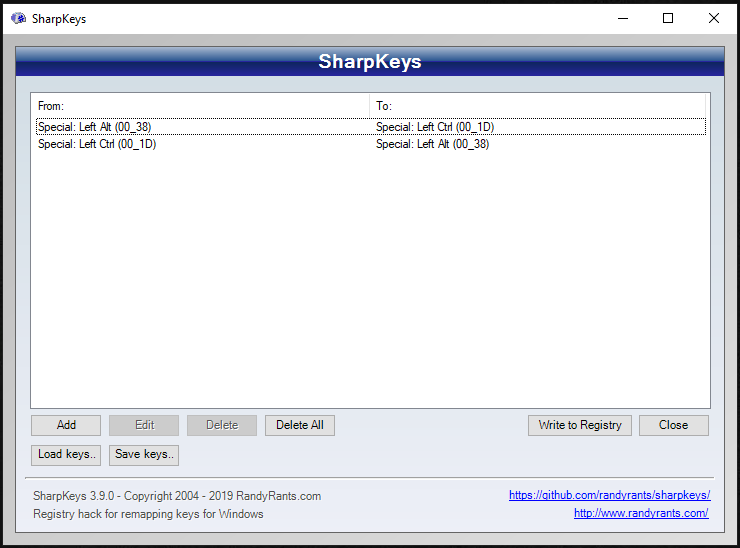
Task: Click the Close button beside Write to Registry
Action: tap(673, 425)
